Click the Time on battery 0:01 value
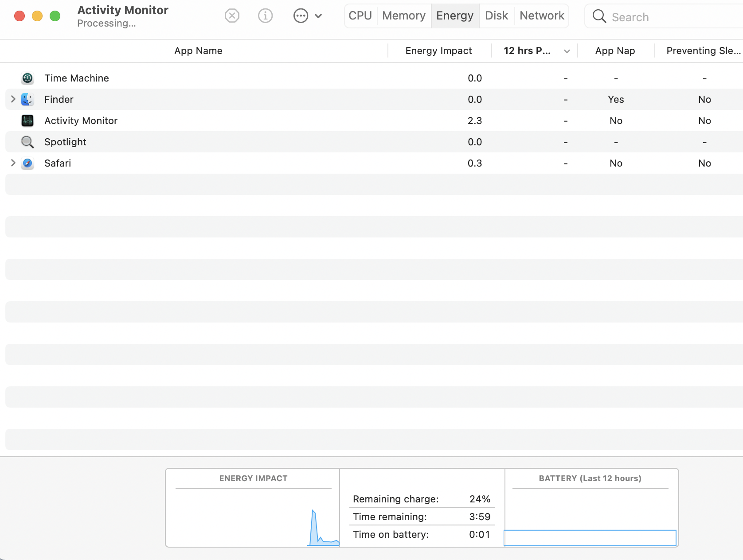 coord(480,535)
